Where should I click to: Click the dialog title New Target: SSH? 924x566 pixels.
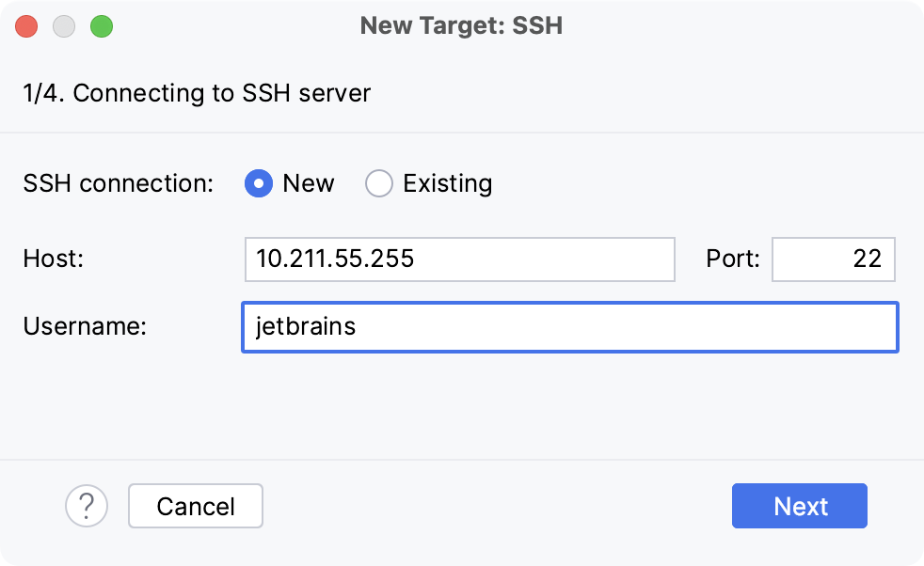click(x=461, y=25)
